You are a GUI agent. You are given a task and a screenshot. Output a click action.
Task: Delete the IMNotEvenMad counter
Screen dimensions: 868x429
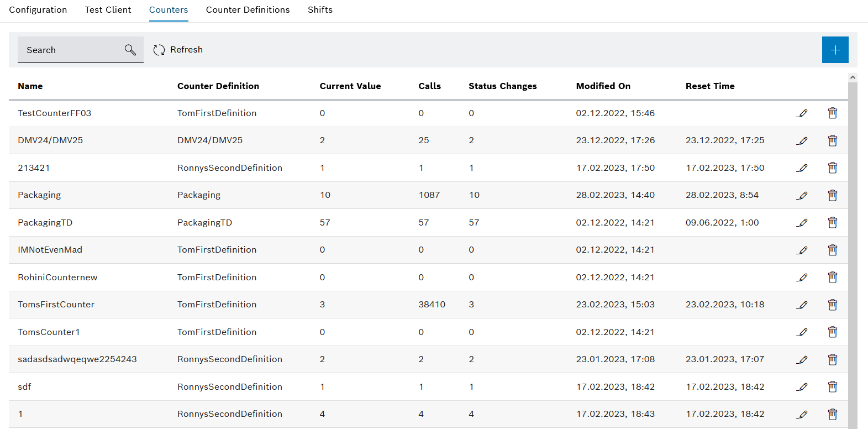(x=832, y=250)
